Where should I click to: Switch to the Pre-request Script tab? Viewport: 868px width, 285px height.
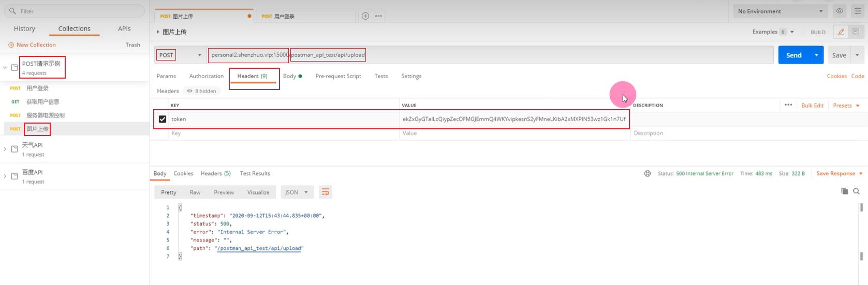(338, 76)
